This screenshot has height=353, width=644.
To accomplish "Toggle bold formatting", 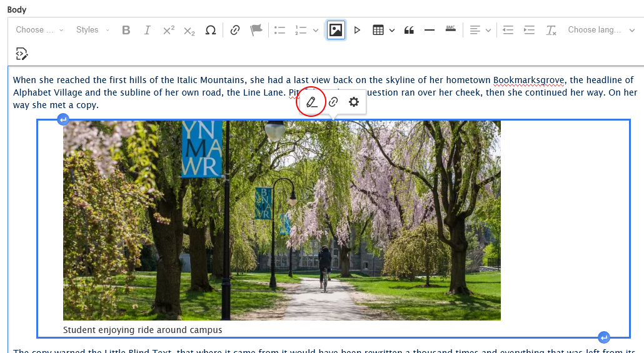I will tap(126, 30).
